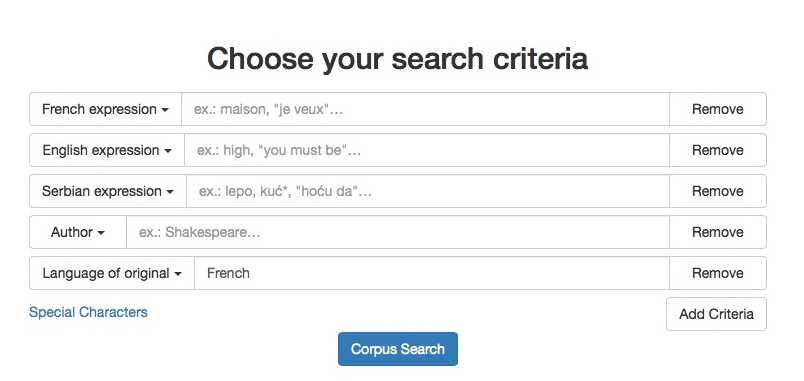Remove the French expression criterion
Viewport: 804px width, 381px height.
pos(718,109)
